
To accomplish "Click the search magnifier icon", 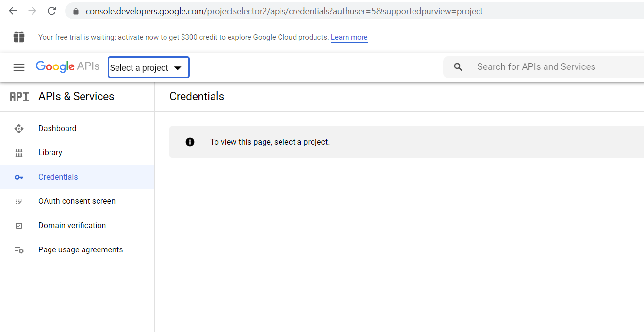I will [458, 67].
